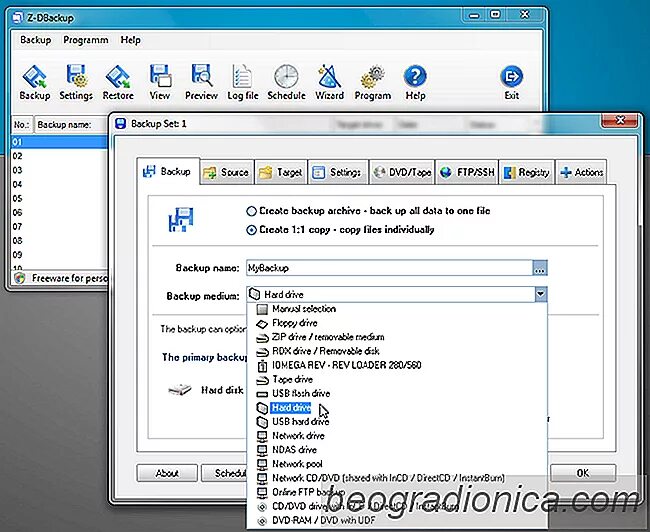Click the browse button beside Backup name
Image resolution: width=650 pixels, height=532 pixels.
pyautogui.click(x=540, y=268)
